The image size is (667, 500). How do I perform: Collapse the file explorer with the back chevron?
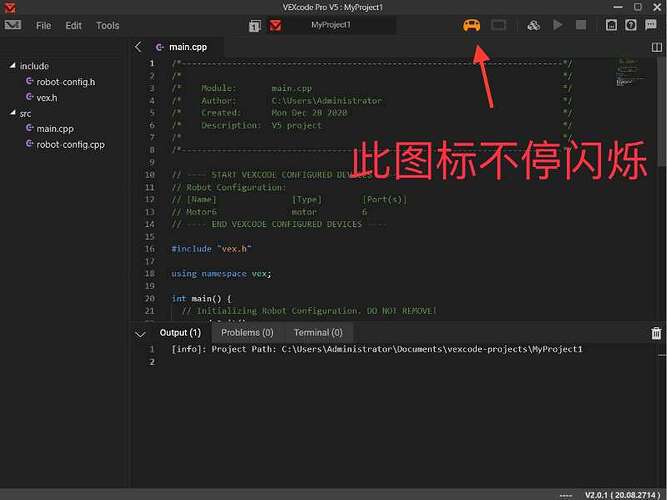coord(138,47)
